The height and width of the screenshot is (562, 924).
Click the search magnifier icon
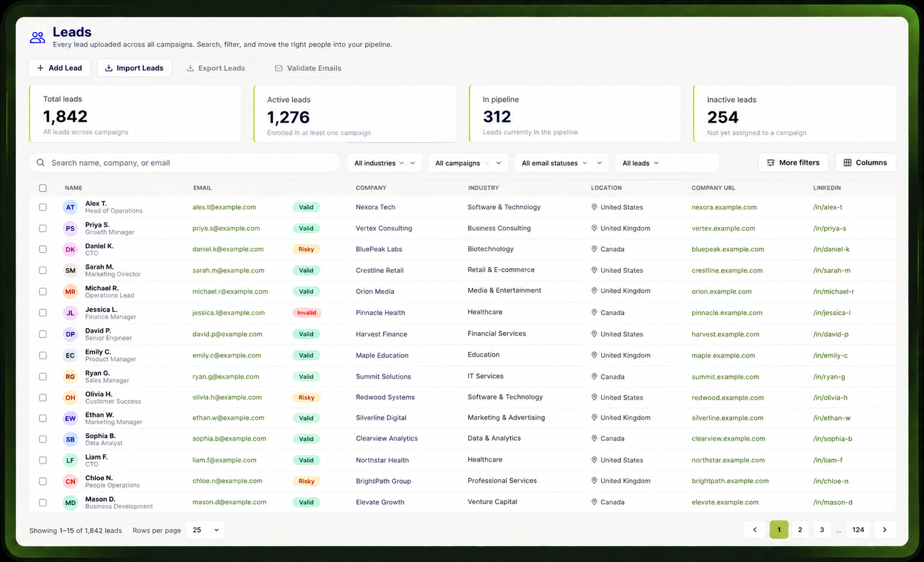pos(41,163)
